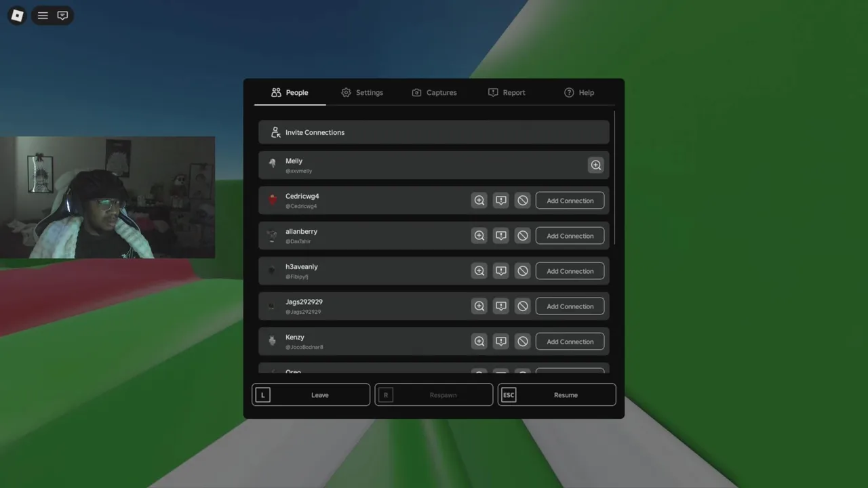This screenshot has height=488, width=868.
Task: Open the hamburger menu icon
Action: point(43,16)
